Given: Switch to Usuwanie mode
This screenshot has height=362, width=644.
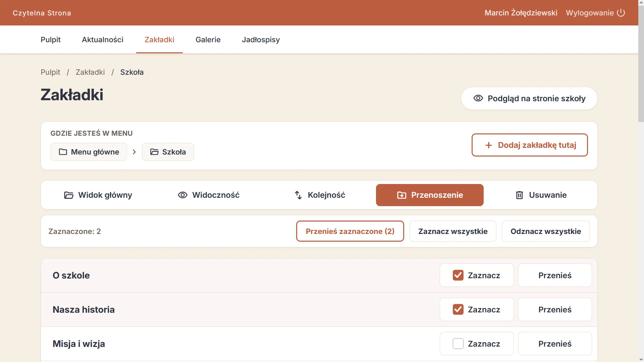Looking at the screenshot, I should pos(541,195).
